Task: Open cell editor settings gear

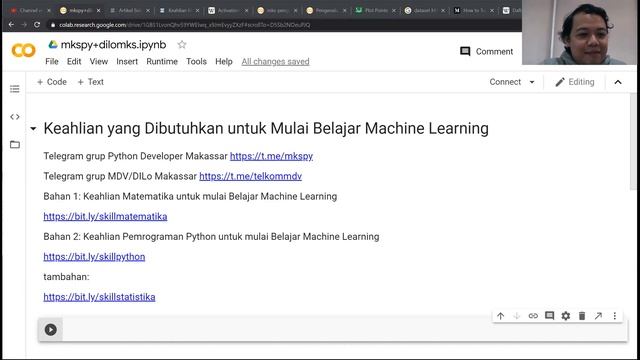Action: pyautogui.click(x=566, y=316)
